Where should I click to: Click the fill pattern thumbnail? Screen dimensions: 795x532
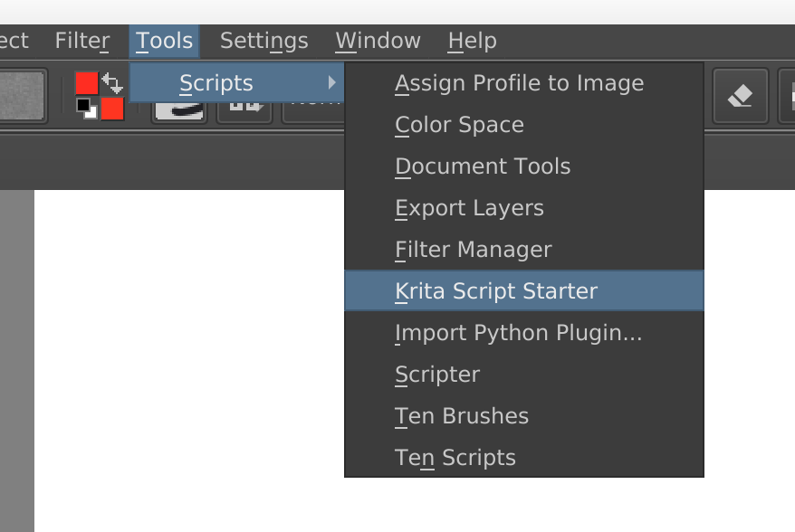click(x=22, y=96)
